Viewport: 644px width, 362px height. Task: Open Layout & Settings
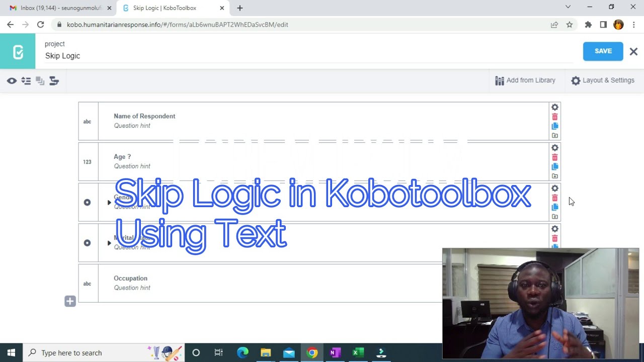(x=603, y=80)
